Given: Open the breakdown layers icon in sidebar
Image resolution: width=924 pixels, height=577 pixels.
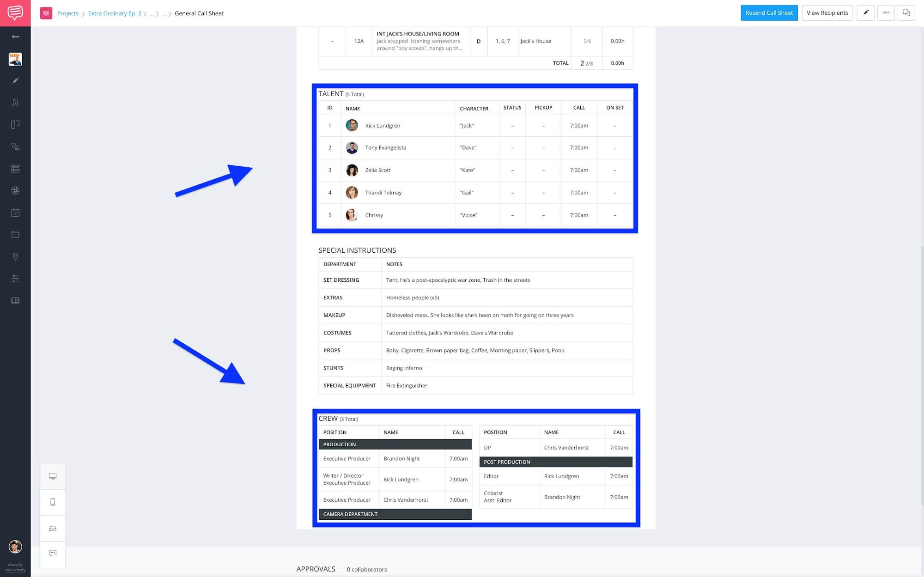Looking at the screenshot, I should (x=15, y=147).
